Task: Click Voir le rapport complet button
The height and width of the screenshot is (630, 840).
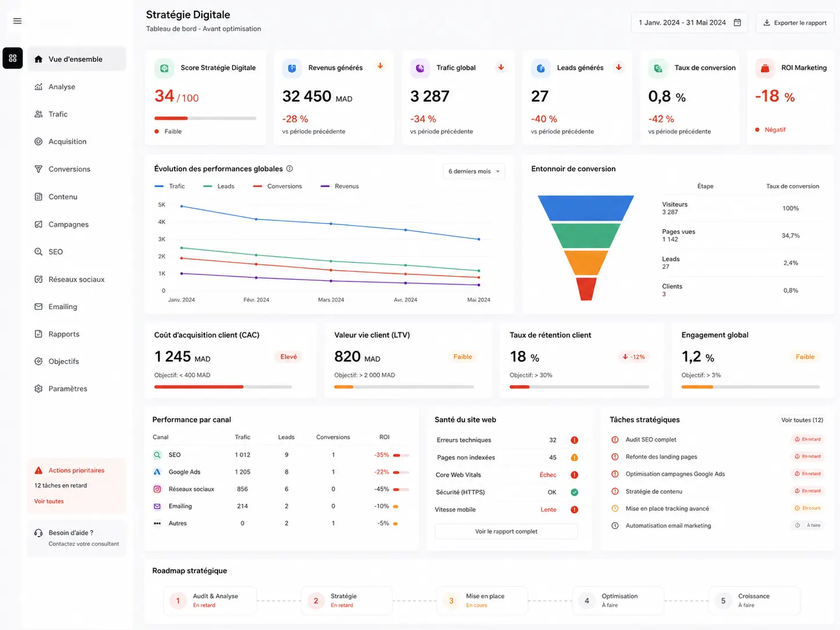Action: 506,531
